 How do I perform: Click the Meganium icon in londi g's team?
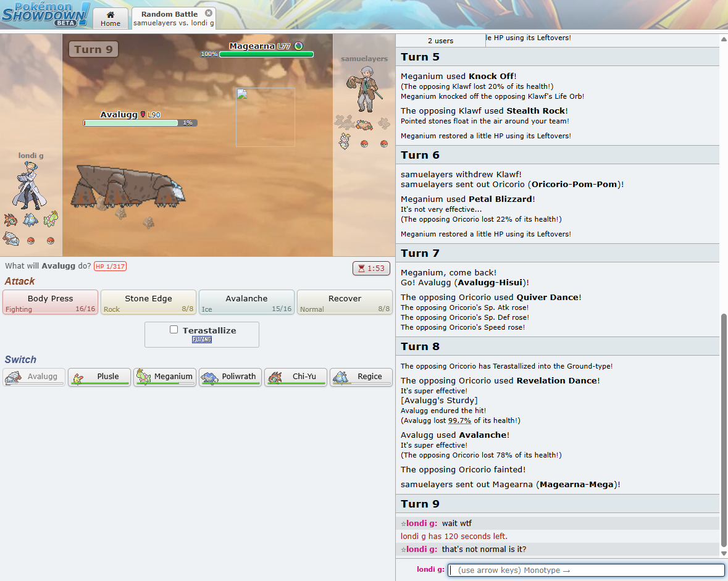click(x=51, y=219)
